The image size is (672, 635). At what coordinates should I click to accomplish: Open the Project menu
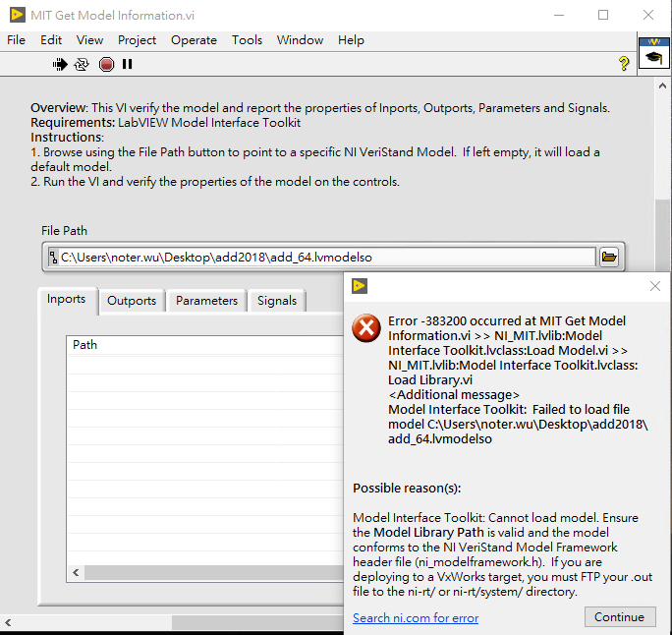click(137, 40)
